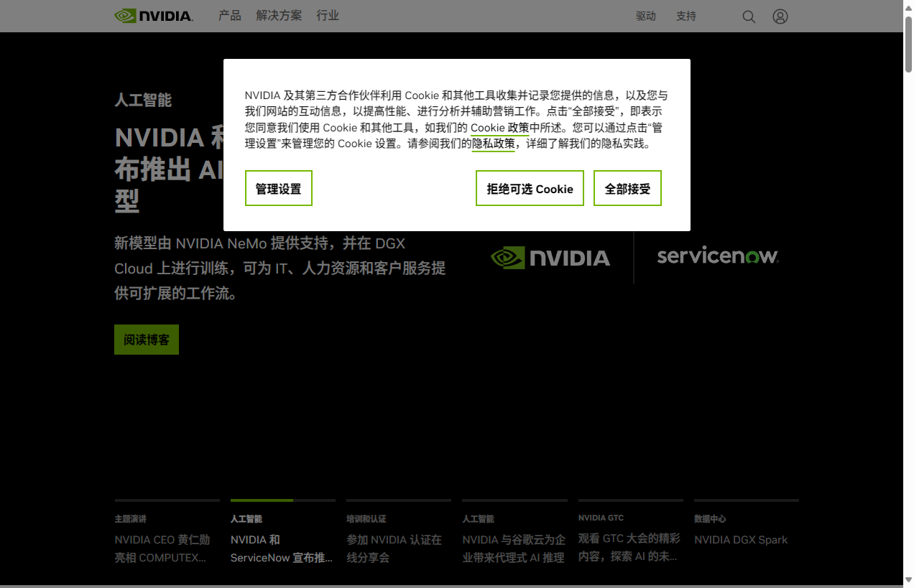Open the 驱动 menu item
The width and height of the screenshot is (914, 588).
646,16
